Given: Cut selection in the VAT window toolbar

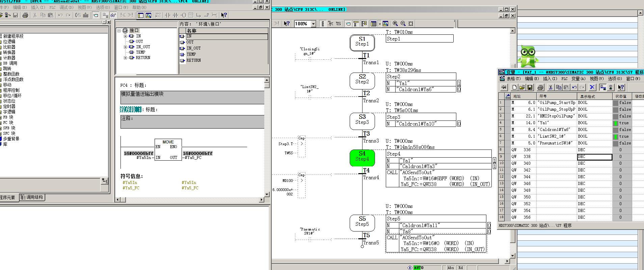Looking at the screenshot, I should click(x=551, y=87).
